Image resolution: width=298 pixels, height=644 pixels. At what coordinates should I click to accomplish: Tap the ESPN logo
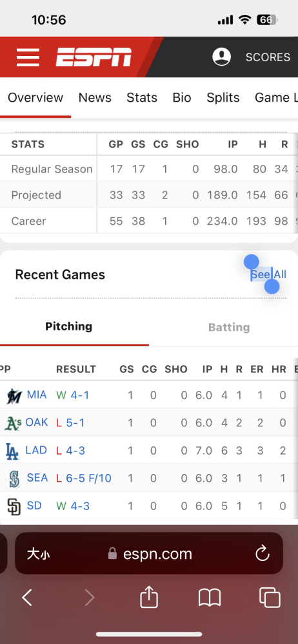coord(94,57)
